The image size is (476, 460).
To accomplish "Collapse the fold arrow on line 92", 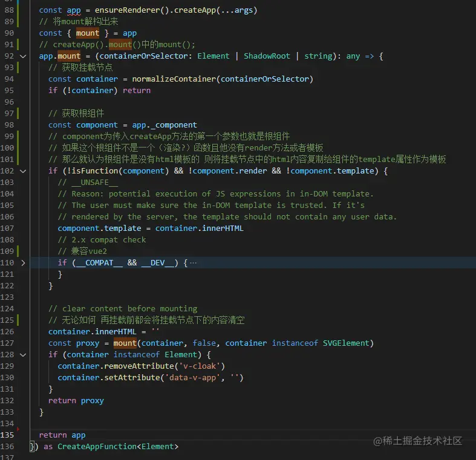I will click(x=23, y=56).
